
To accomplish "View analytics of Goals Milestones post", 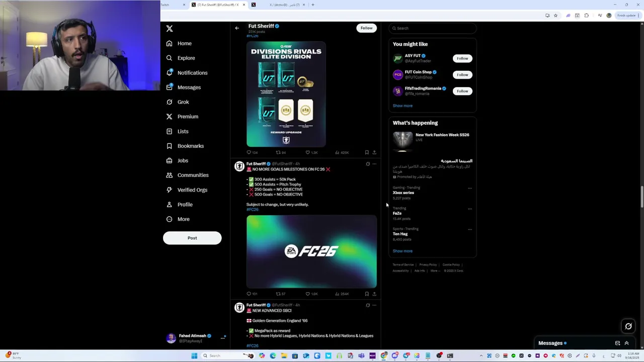I will pos(342,294).
